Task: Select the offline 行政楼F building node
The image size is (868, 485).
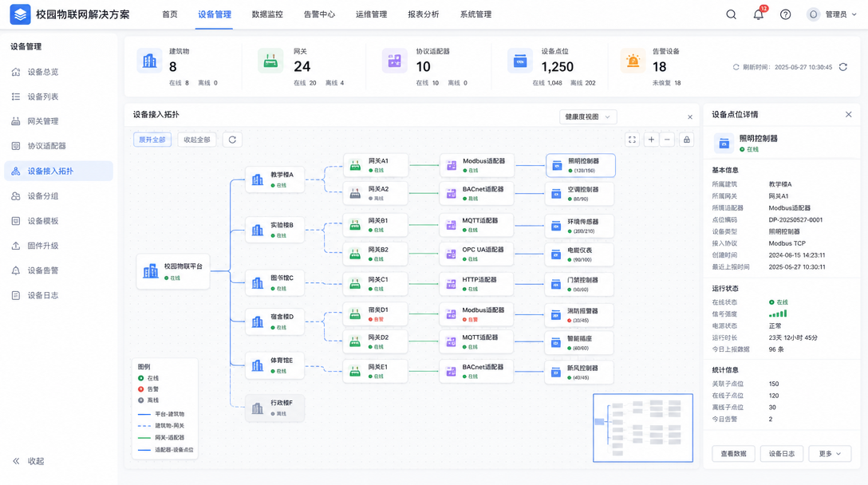Action: pyautogui.click(x=274, y=408)
